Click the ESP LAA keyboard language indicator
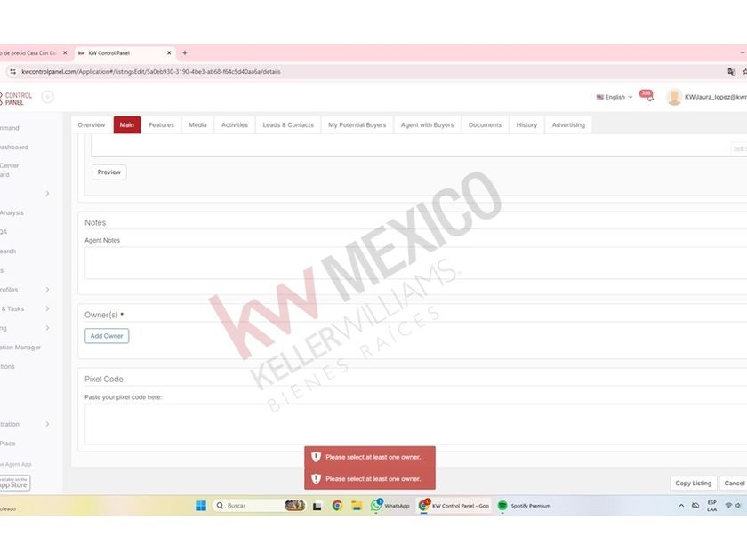Image resolution: width=747 pixels, height=560 pixels. [x=711, y=506]
